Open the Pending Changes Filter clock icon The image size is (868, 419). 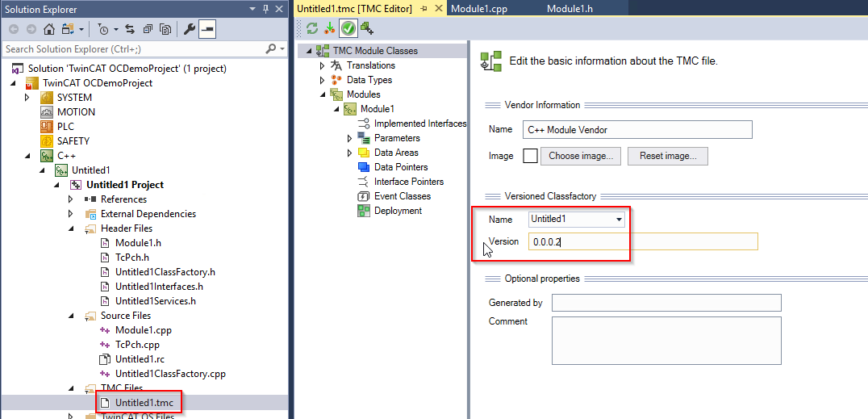[103, 29]
